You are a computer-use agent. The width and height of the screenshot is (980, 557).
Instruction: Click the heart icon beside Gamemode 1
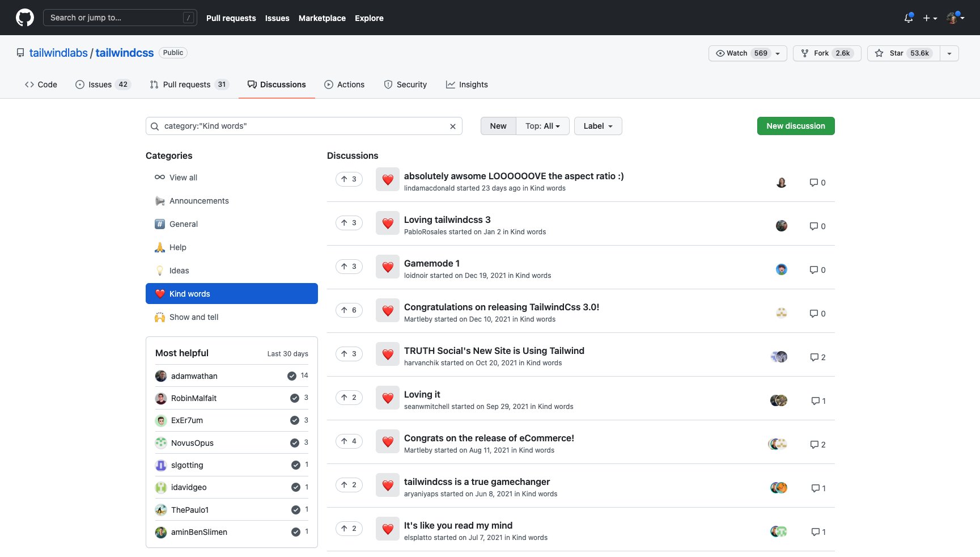pyautogui.click(x=388, y=267)
